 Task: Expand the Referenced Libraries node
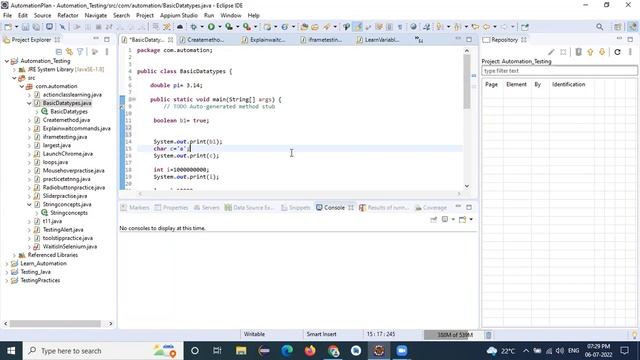click(15, 255)
